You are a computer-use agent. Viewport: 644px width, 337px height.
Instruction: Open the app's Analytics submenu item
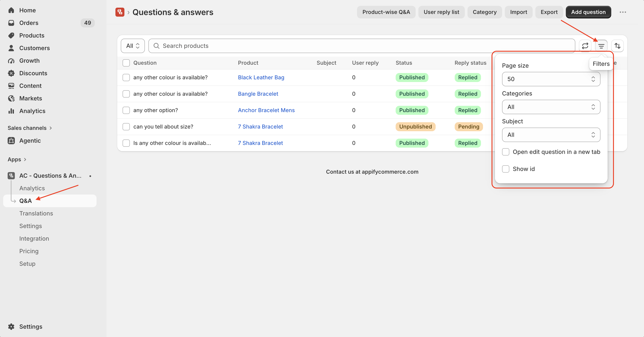[32, 188]
